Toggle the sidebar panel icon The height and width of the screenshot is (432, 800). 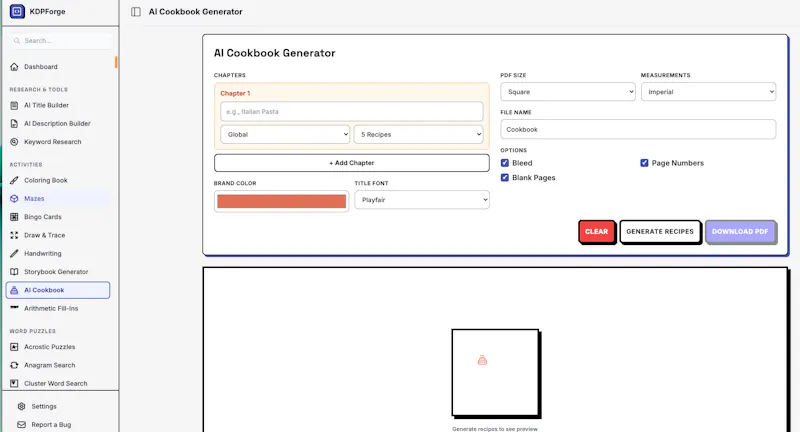point(136,12)
